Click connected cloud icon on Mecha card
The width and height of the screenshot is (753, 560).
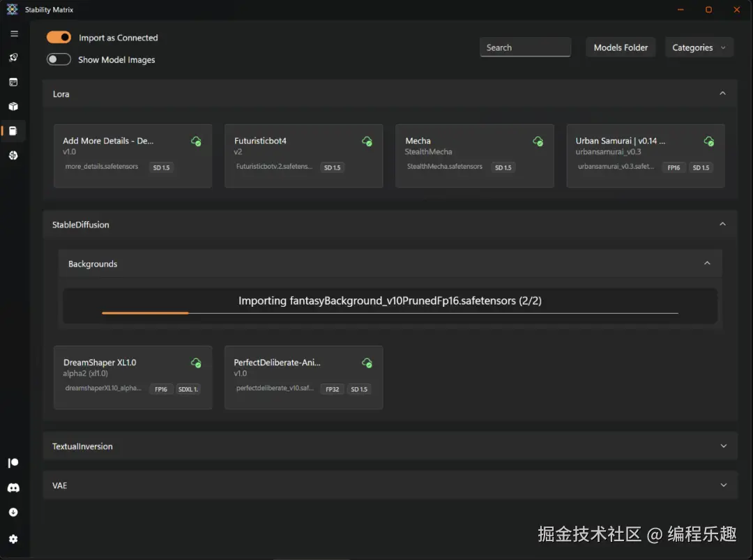click(x=538, y=141)
